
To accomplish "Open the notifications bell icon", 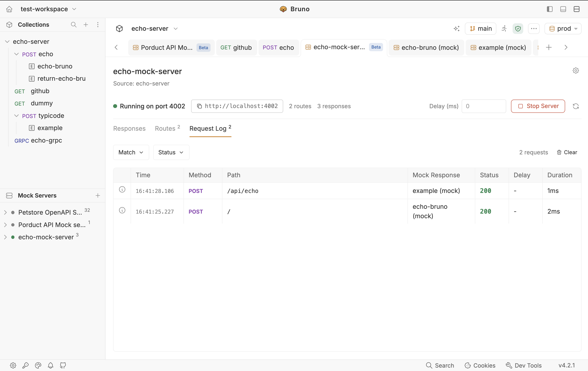I will pos(51,365).
